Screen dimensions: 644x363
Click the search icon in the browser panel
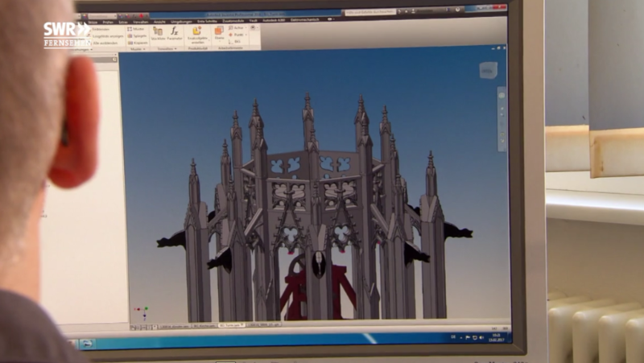pyautogui.click(x=114, y=60)
